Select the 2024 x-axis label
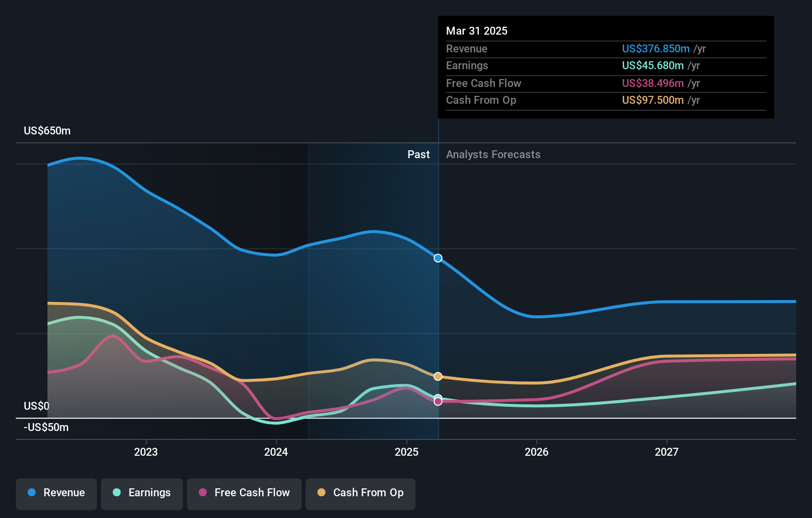Image resolution: width=812 pixels, height=518 pixels. (x=276, y=452)
